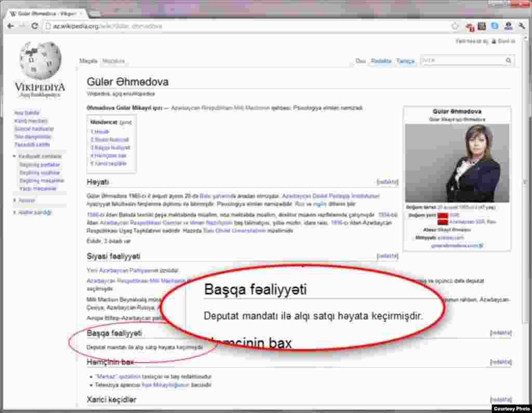Click the browser back arrow button
Viewport: 532px width, 413px height.
coord(10,26)
